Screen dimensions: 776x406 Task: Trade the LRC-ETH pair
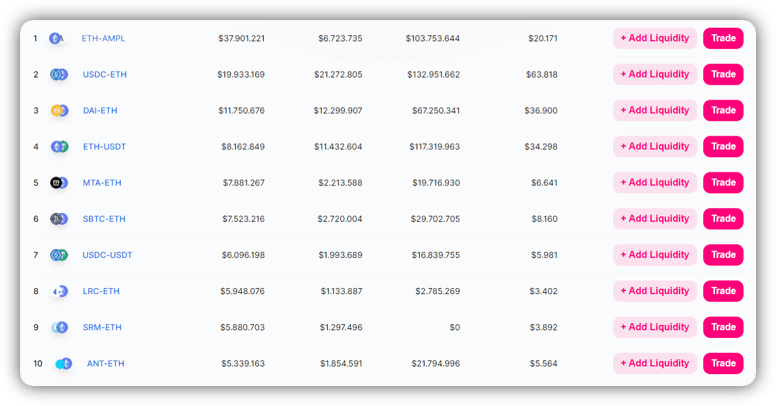pyautogui.click(x=723, y=291)
